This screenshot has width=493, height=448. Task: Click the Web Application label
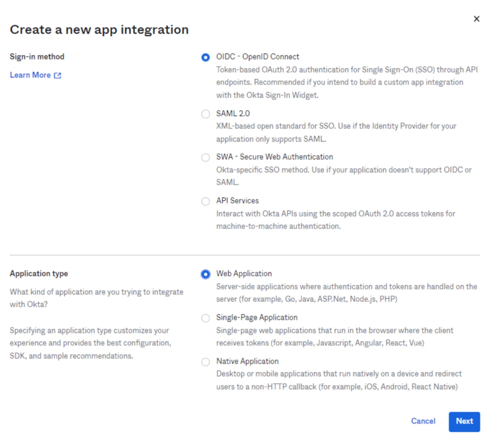click(244, 273)
